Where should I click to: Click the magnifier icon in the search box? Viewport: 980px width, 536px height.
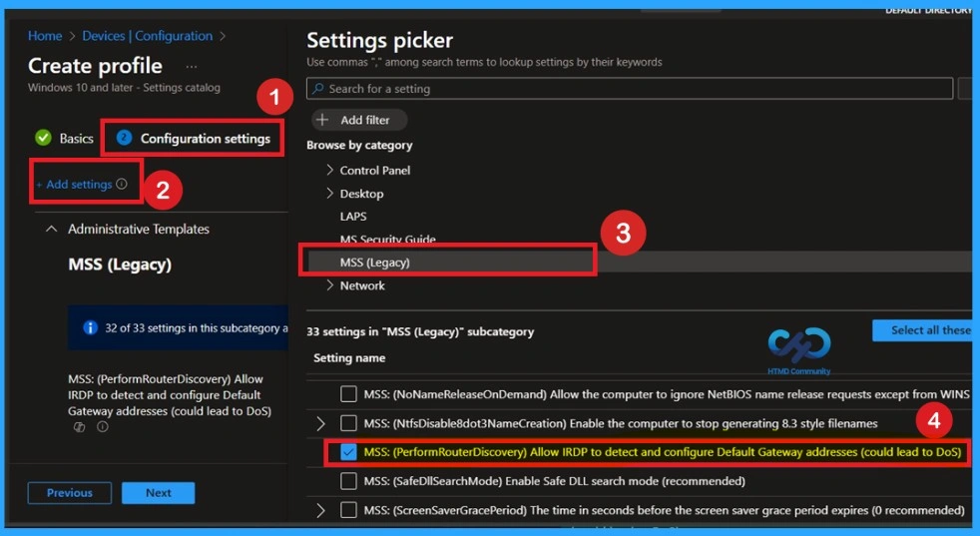pyautogui.click(x=318, y=89)
